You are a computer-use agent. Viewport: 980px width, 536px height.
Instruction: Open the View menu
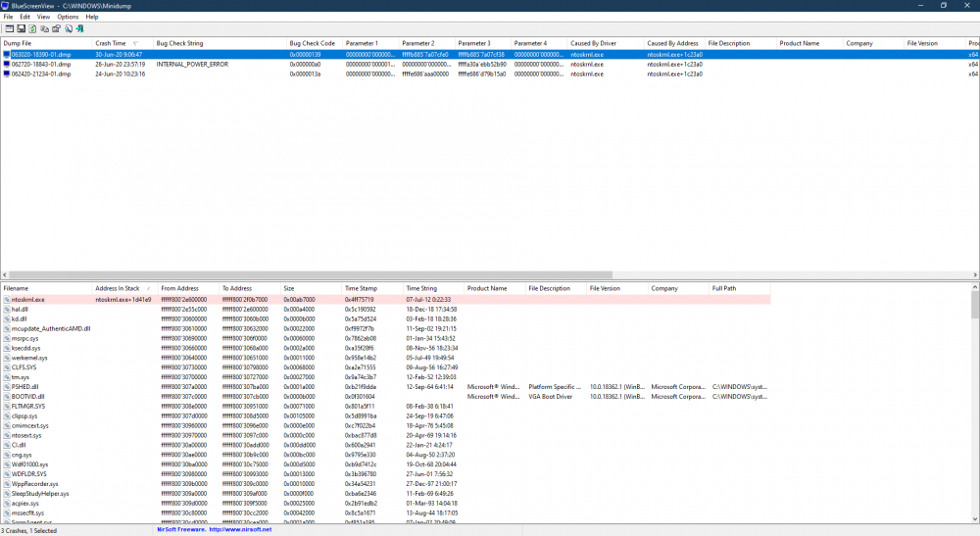43,17
